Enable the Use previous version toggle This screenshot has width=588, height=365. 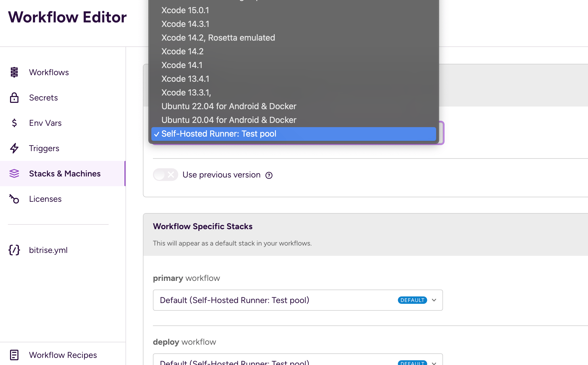[x=166, y=175]
